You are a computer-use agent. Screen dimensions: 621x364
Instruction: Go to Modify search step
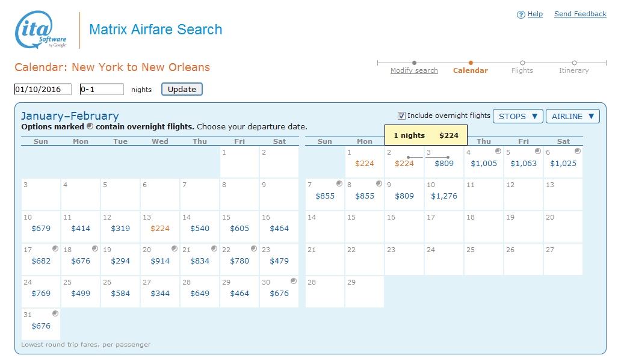[x=414, y=70]
